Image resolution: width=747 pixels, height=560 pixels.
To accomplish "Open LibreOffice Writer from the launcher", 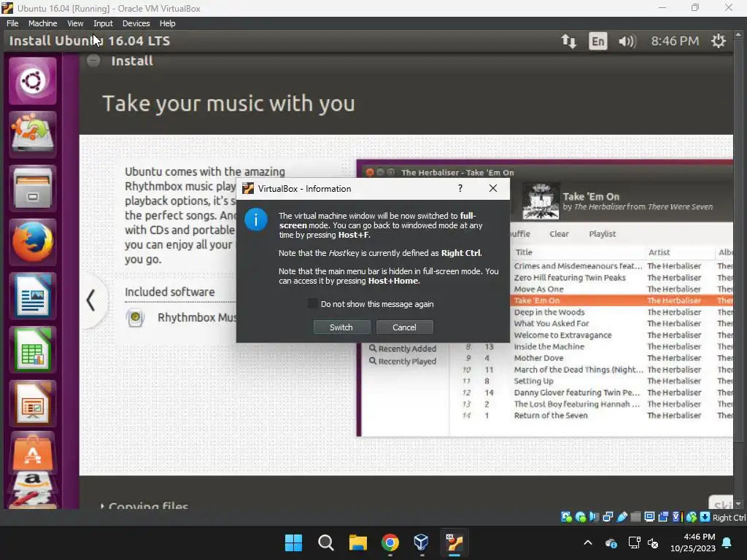I will 32,296.
